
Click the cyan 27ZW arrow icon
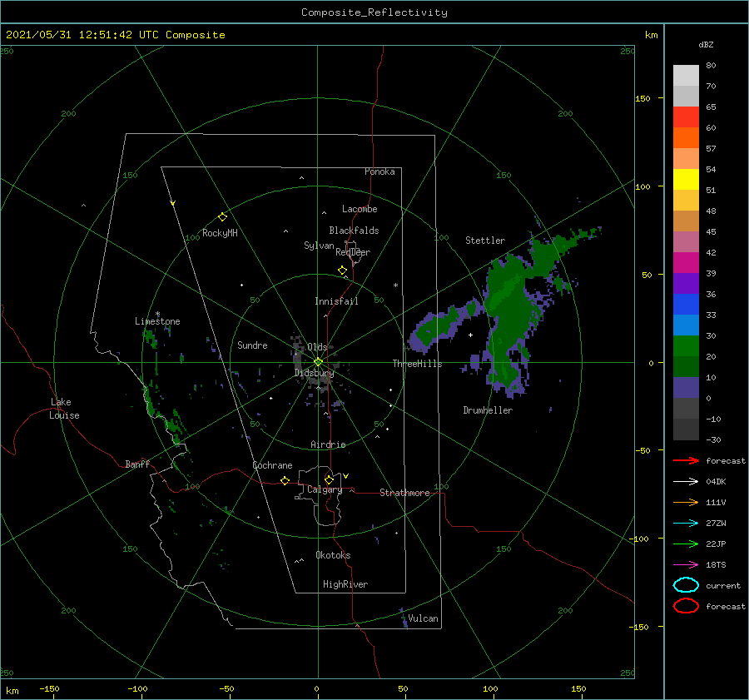(x=686, y=524)
